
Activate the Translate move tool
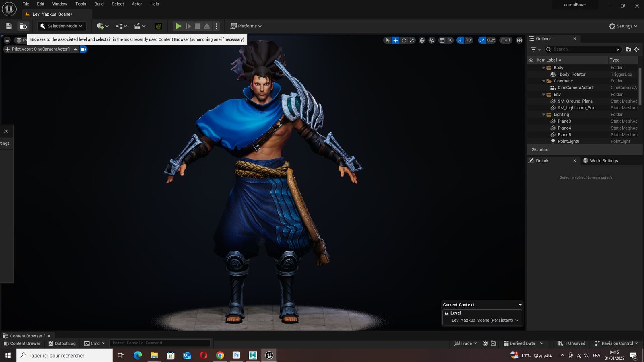(x=396, y=40)
